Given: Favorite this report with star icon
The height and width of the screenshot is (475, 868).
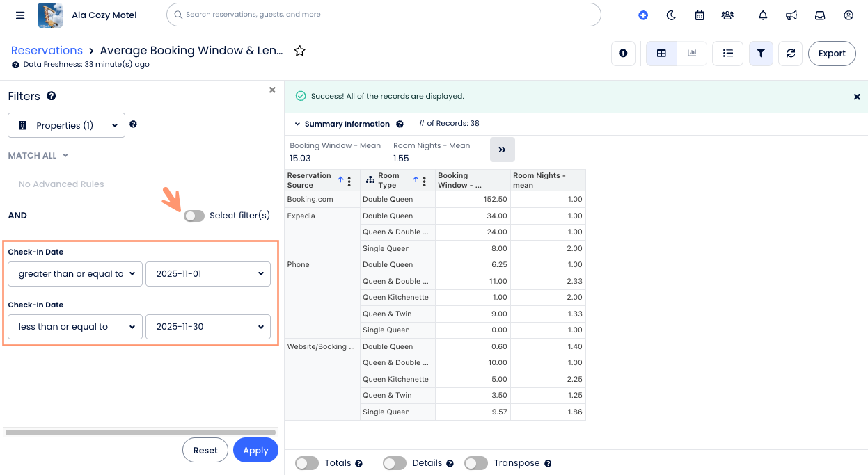Looking at the screenshot, I should pos(300,51).
